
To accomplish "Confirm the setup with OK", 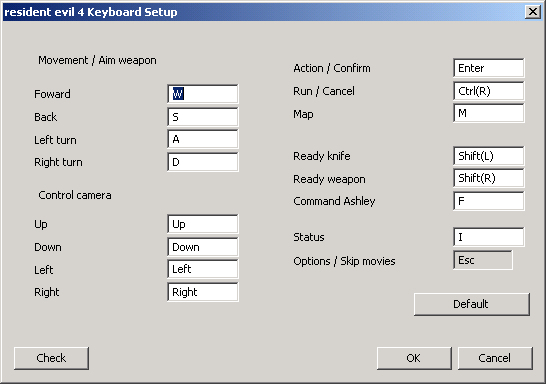I will pyautogui.click(x=414, y=358).
